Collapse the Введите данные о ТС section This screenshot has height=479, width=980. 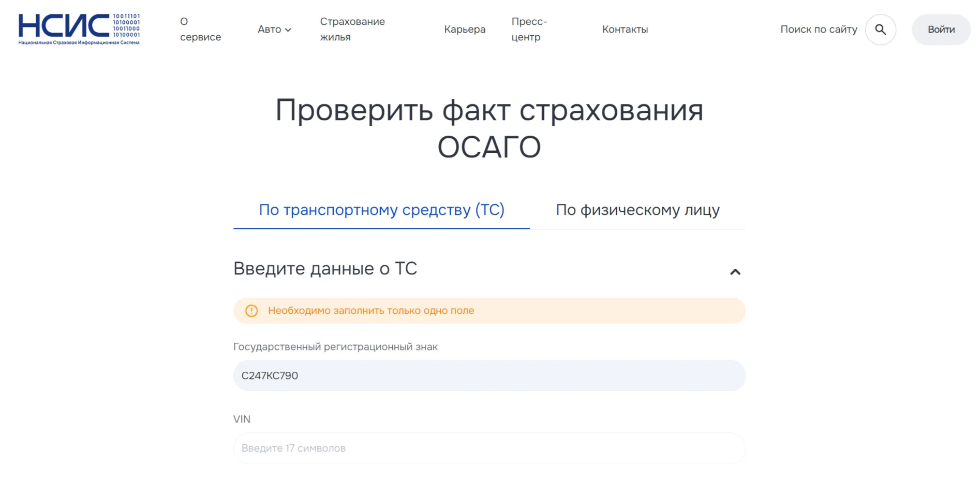[x=735, y=271]
